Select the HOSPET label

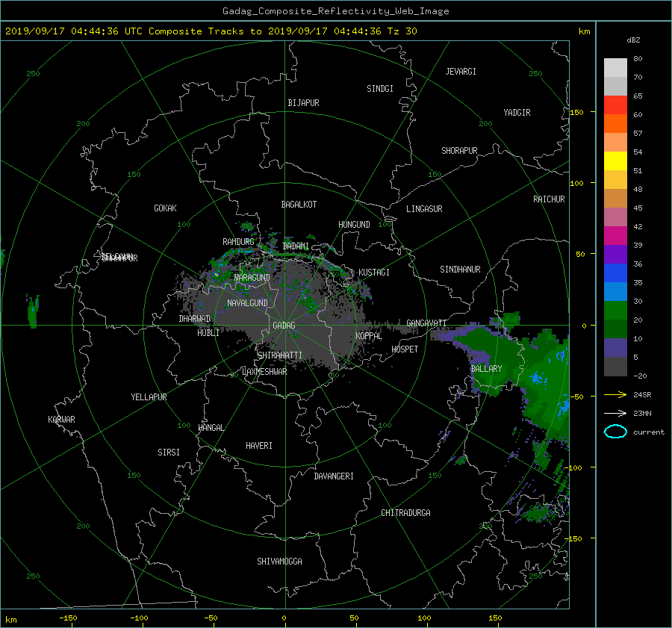[405, 349]
